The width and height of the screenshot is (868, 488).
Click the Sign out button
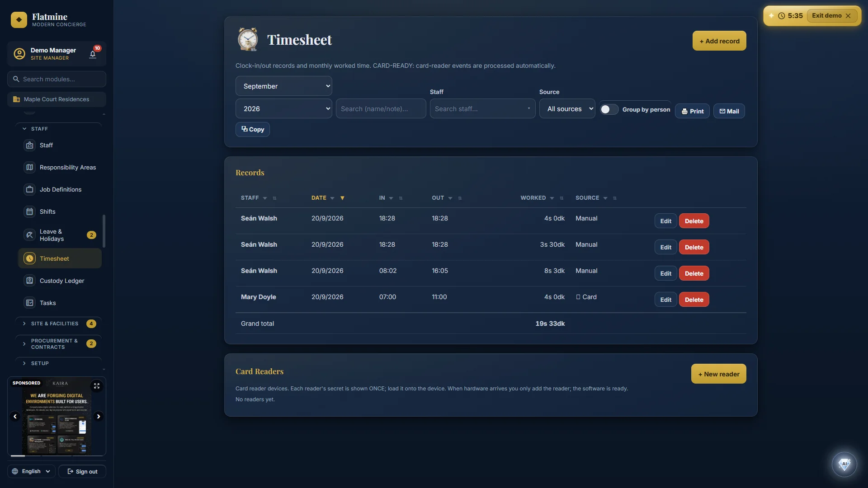click(82, 471)
